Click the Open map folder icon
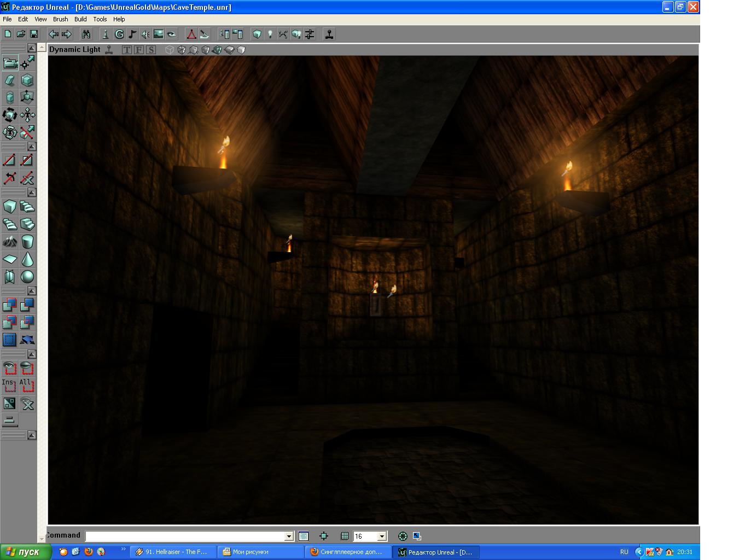 pos(21,34)
